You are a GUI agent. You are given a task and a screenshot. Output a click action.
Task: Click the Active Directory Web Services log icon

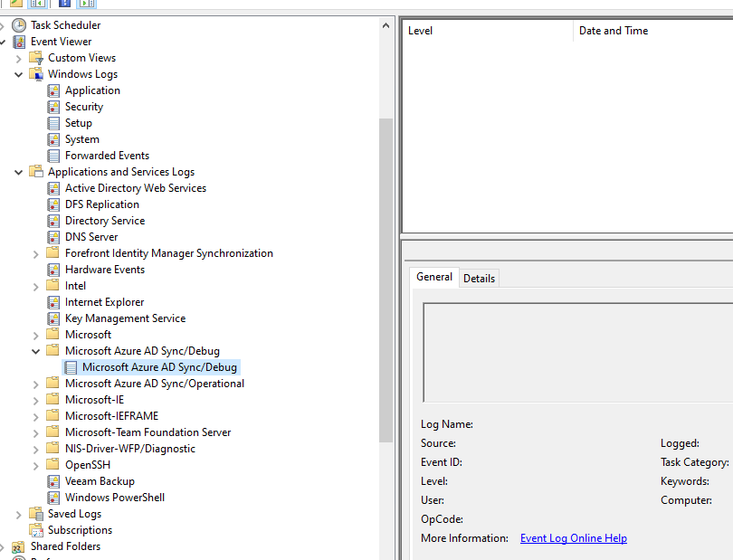click(x=53, y=188)
